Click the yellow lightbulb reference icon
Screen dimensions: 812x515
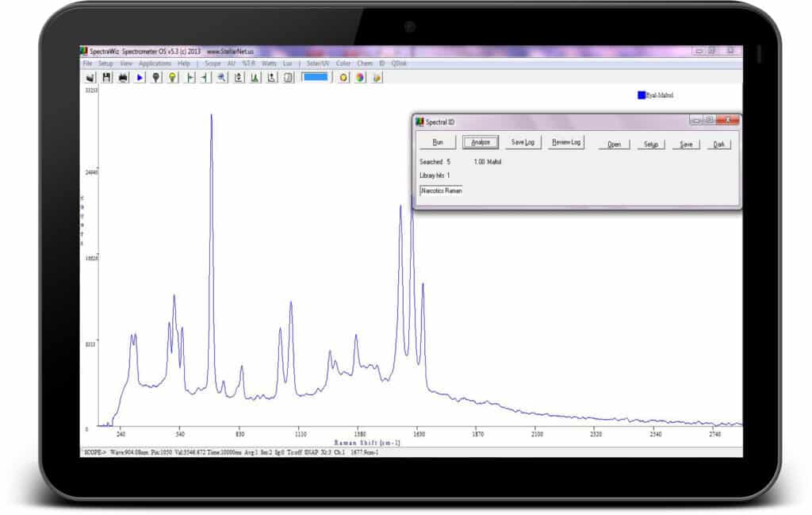click(172, 77)
